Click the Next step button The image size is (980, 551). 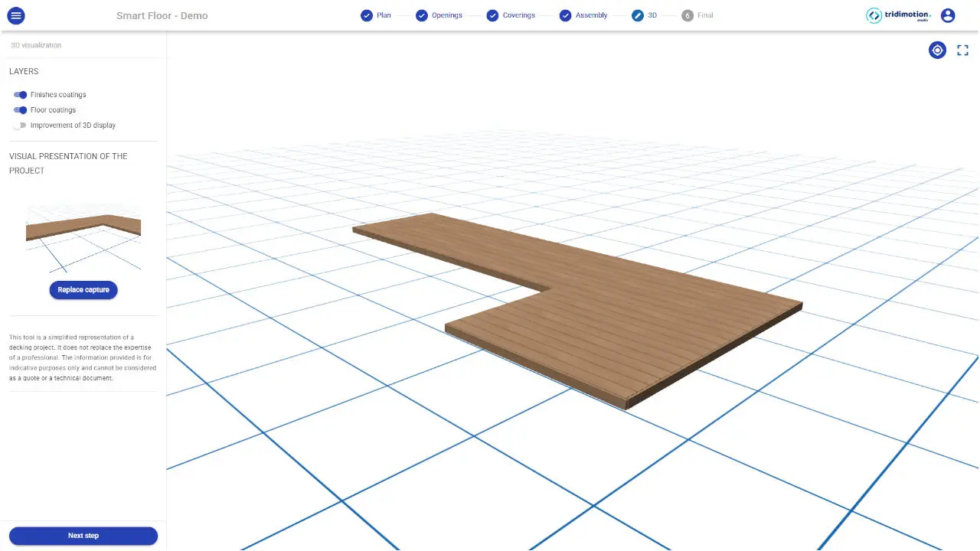[83, 535]
